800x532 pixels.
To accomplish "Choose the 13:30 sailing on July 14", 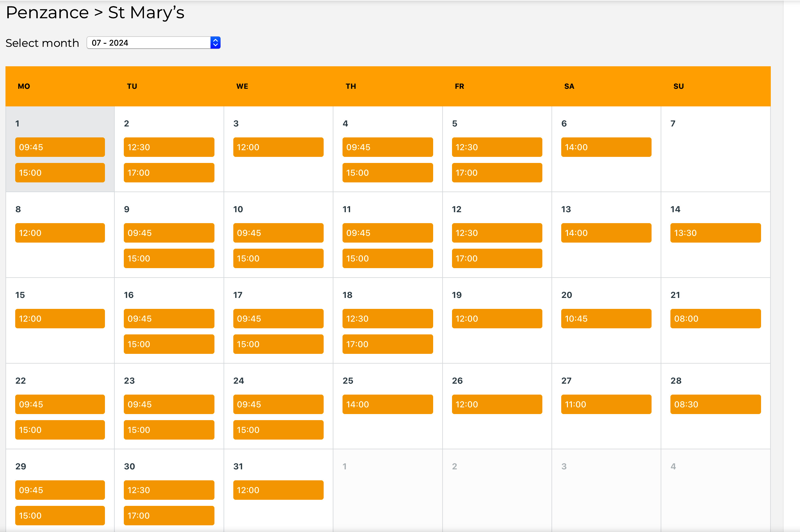I will (715, 233).
